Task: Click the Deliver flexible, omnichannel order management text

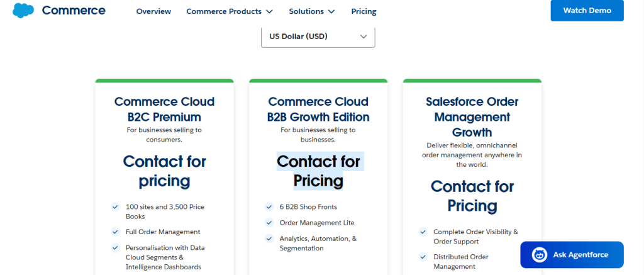Action: pyautogui.click(x=472, y=155)
